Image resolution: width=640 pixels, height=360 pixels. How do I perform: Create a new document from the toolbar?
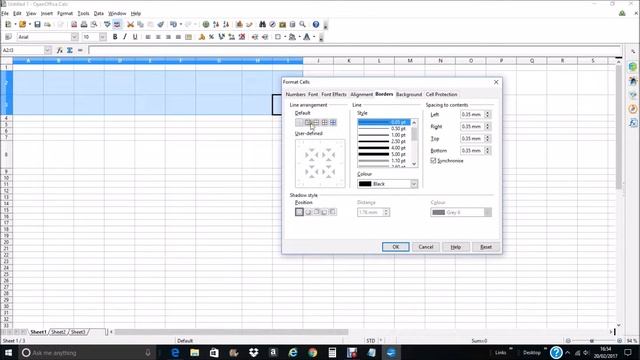coord(8,24)
